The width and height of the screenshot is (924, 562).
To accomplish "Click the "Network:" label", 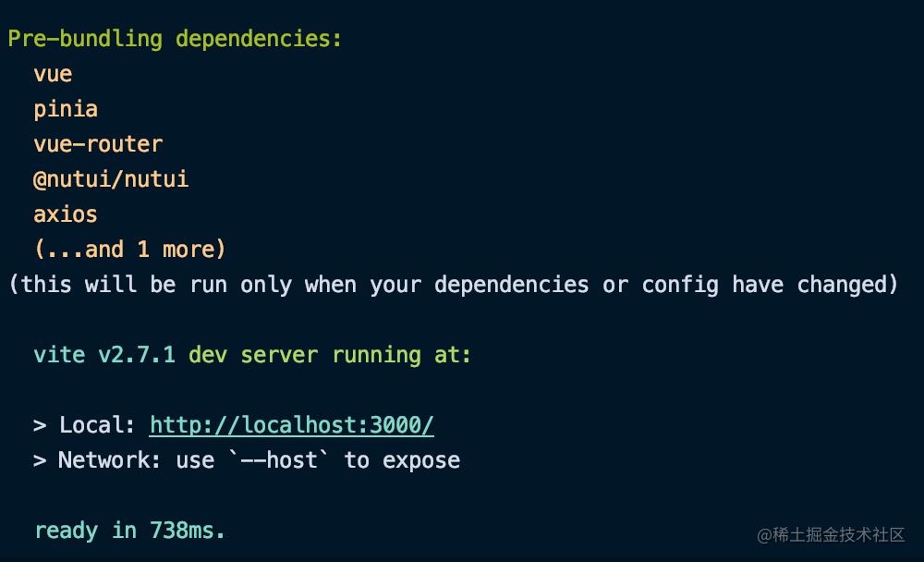I will coord(110,460).
